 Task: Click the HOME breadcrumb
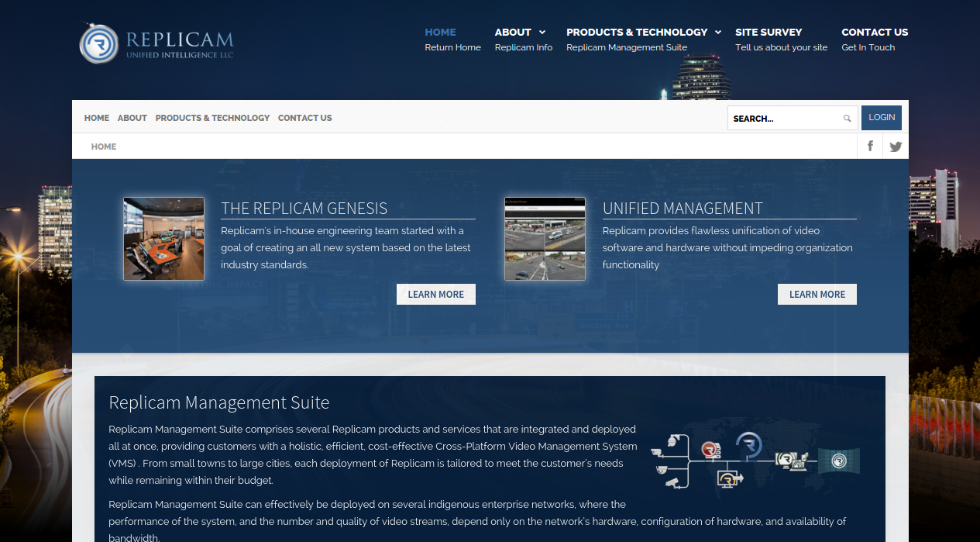tap(104, 147)
